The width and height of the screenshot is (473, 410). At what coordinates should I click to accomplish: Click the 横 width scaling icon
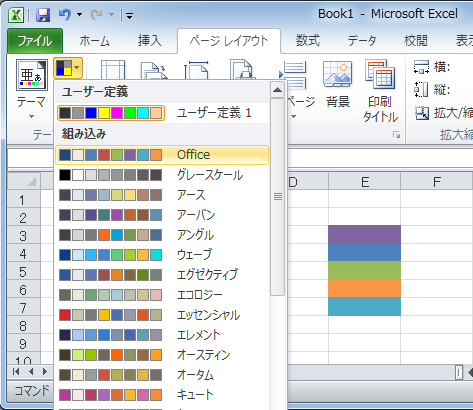pyautogui.click(x=421, y=67)
